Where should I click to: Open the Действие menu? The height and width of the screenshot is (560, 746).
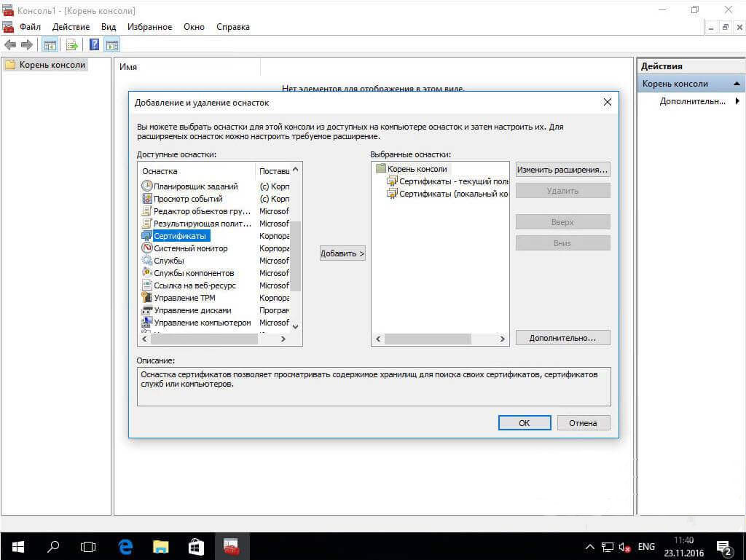(71, 27)
